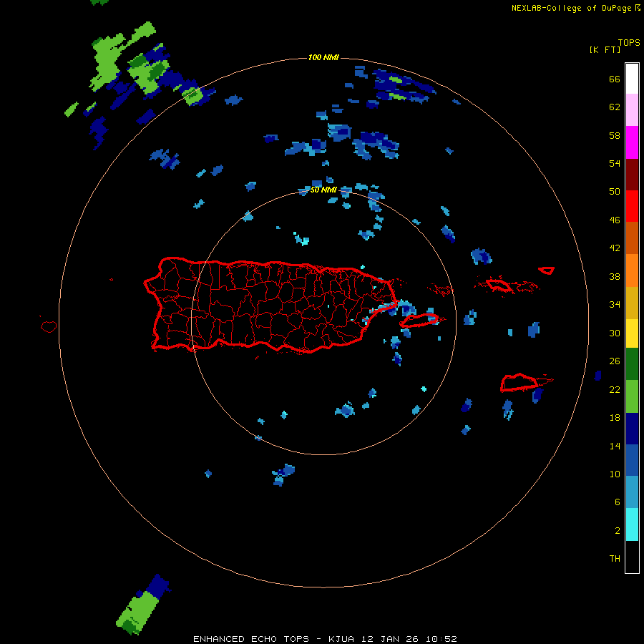
Task: Select the light green legend swatch
Action: pyautogui.click(x=632, y=396)
